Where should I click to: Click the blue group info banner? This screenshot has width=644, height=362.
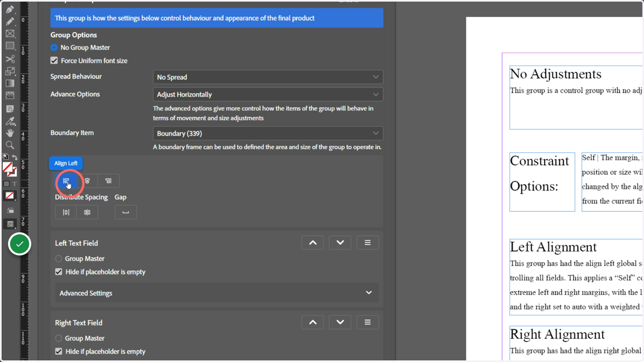point(217,18)
